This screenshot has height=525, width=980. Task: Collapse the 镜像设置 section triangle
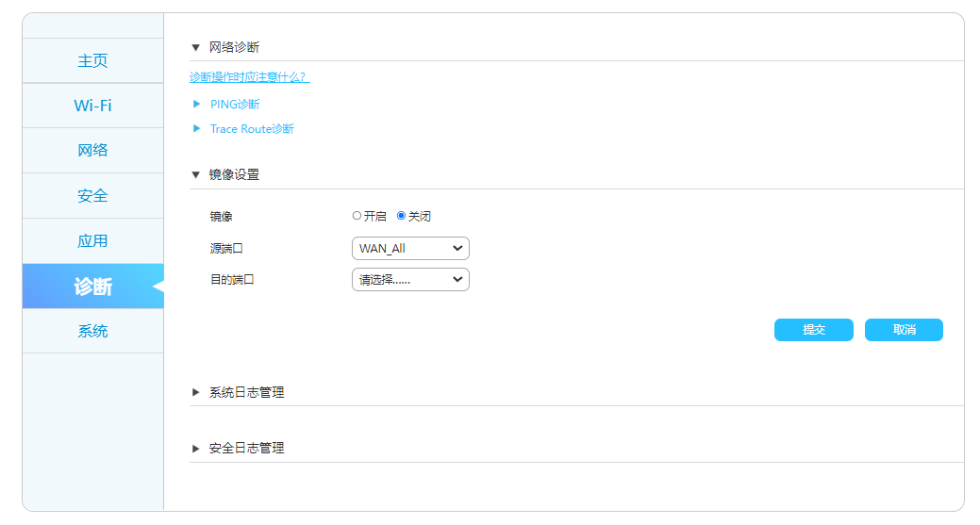pos(195,174)
